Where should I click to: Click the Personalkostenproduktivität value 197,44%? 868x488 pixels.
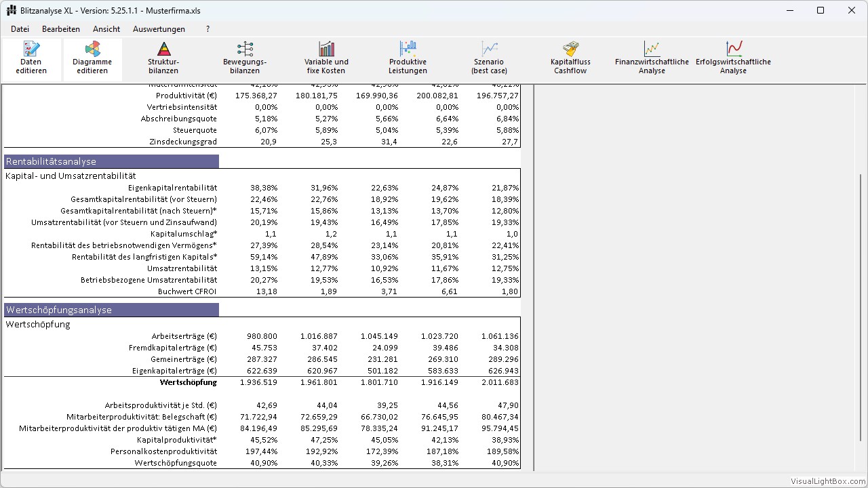pyautogui.click(x=262, y=451)
